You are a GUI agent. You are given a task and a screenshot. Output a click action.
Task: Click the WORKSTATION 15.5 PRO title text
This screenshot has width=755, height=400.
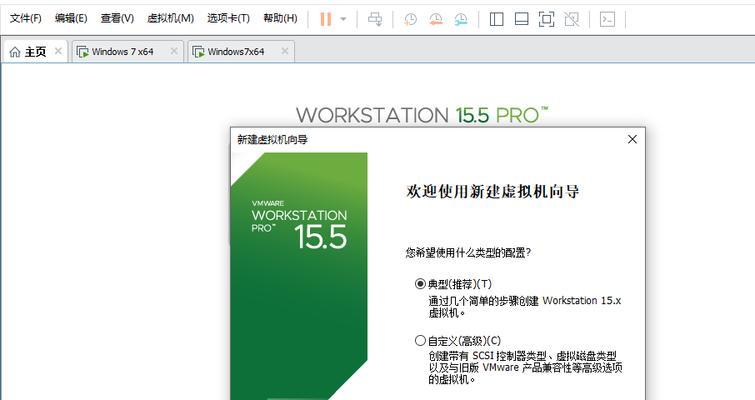(x=422, y=115)
